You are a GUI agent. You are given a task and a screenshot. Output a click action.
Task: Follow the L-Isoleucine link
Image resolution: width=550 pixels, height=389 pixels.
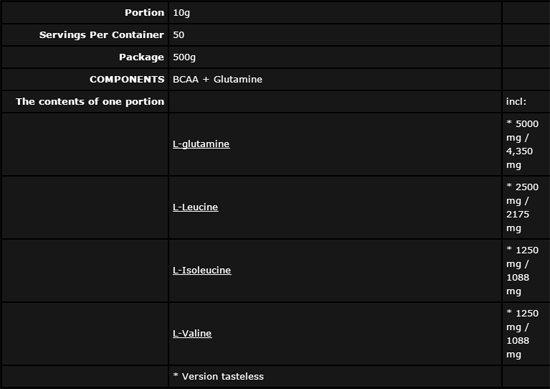[x=202, y=270]
